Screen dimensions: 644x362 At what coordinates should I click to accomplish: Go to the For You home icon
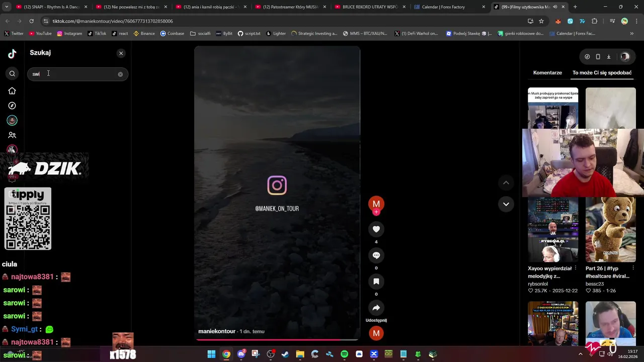pyautogui.click(x=12, y=91)
